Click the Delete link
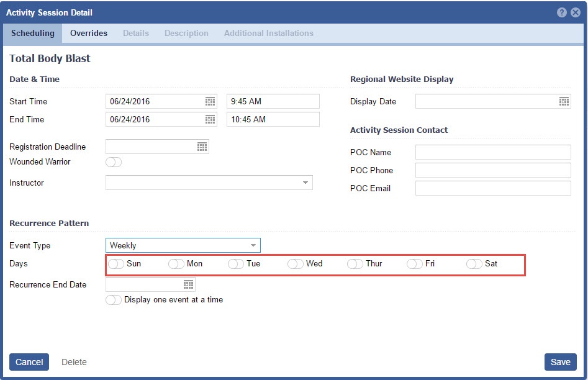Viewport: 588px width, 380px height. coord(74,362)
